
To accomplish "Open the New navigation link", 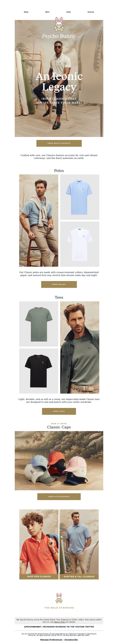I will 26,12.
